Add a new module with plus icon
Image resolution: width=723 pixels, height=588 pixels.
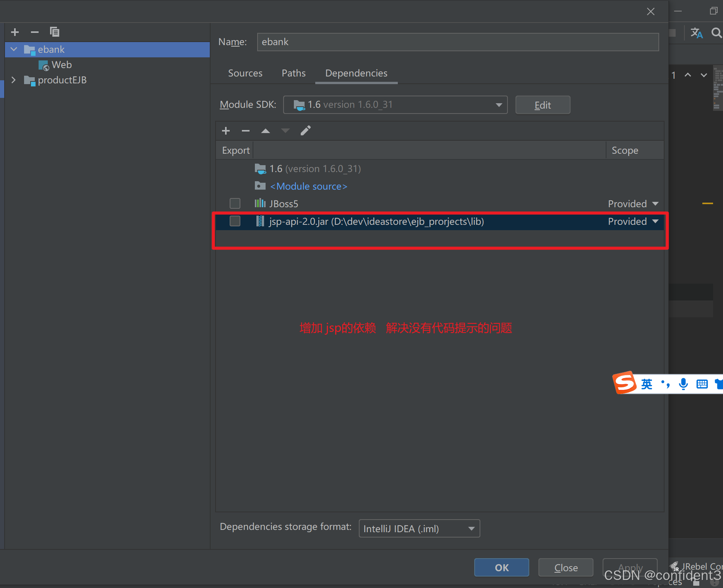click(15, 32)
